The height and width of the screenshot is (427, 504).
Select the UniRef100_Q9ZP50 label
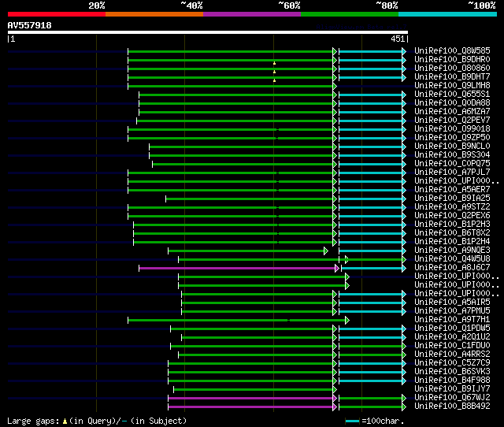452,137
